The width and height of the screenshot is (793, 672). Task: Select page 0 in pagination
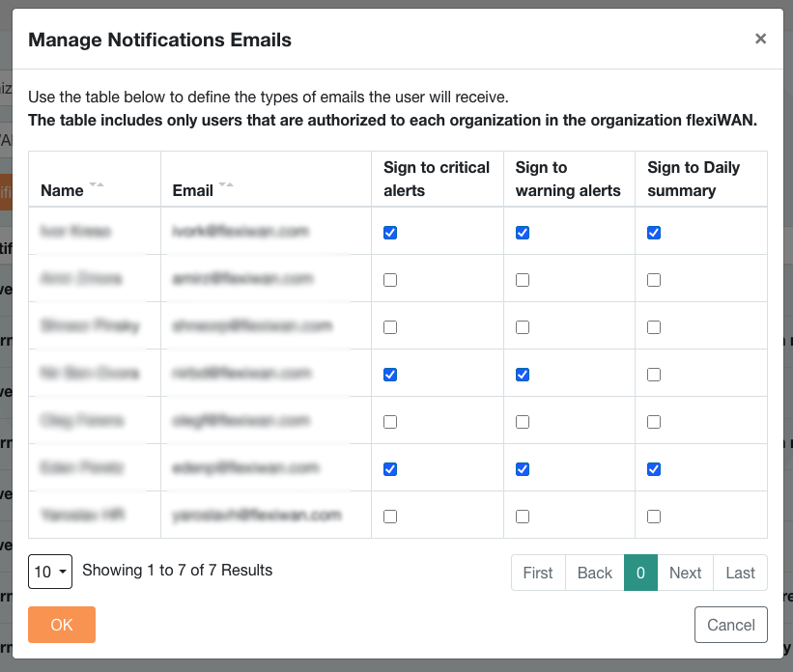click(640, 573)
